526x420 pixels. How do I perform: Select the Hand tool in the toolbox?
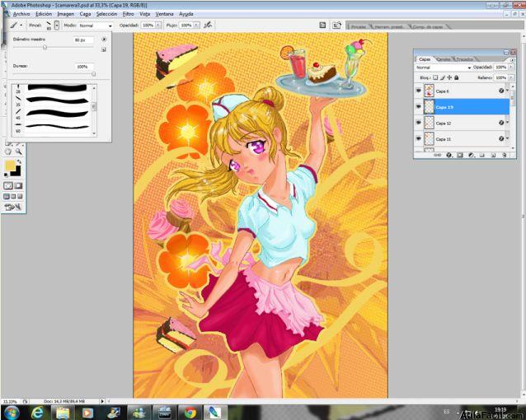pos(8,152)
